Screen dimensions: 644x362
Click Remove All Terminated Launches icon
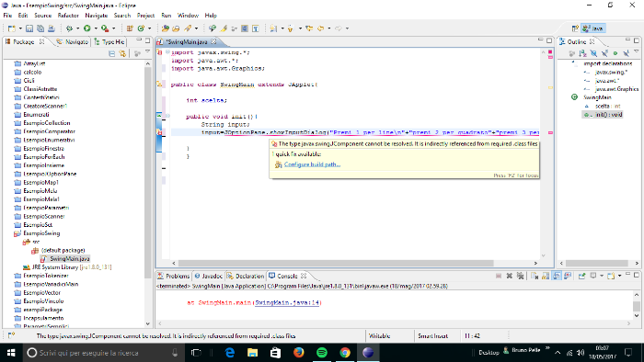pyautogui.click(x=521, y=276)
